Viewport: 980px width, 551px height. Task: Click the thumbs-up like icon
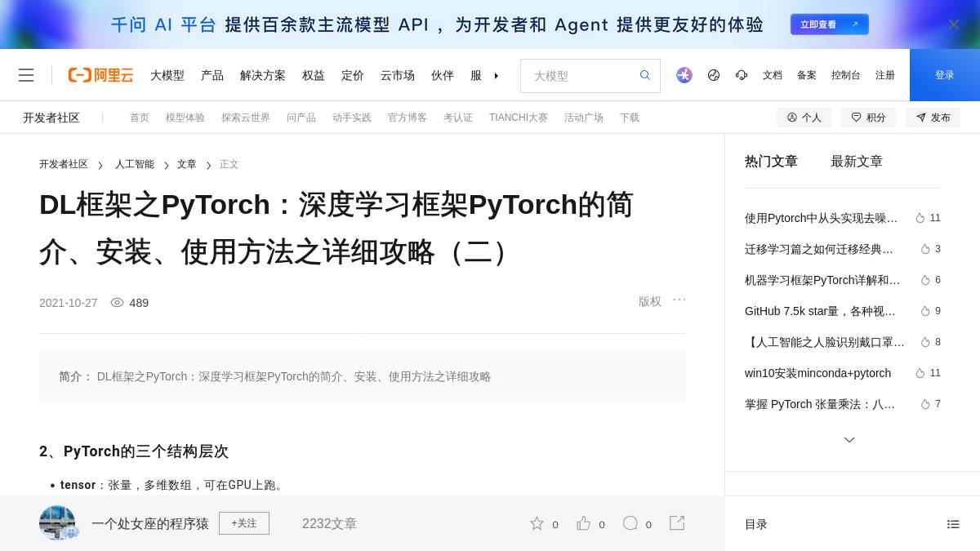click(583, 523)
